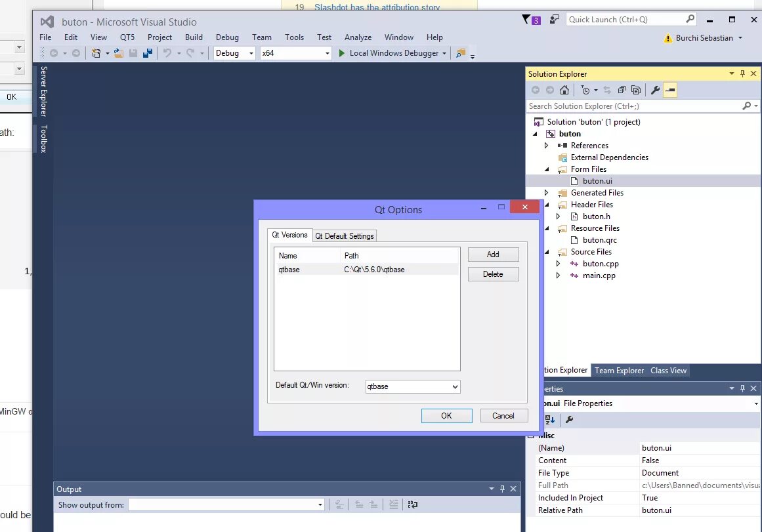Expand the Generated Files folder
The width and height of the screenshot is (762, 532).
point(546,192)
